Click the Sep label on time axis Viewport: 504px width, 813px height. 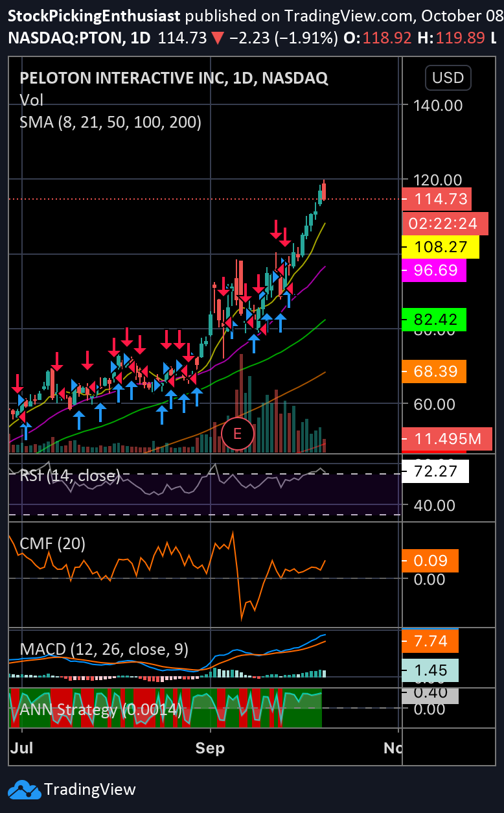(x=211, y=748)
